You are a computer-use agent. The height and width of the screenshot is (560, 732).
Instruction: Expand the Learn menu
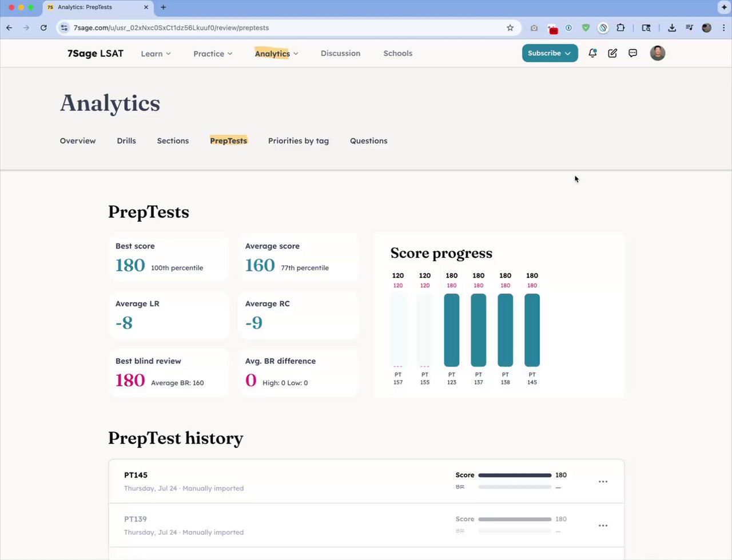(x=156, y=54)
